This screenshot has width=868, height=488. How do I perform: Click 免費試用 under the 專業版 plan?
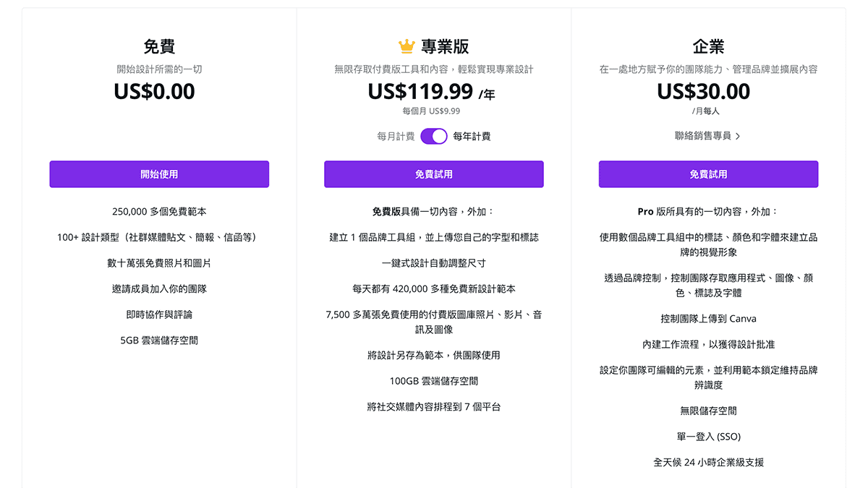coord(433,174)
